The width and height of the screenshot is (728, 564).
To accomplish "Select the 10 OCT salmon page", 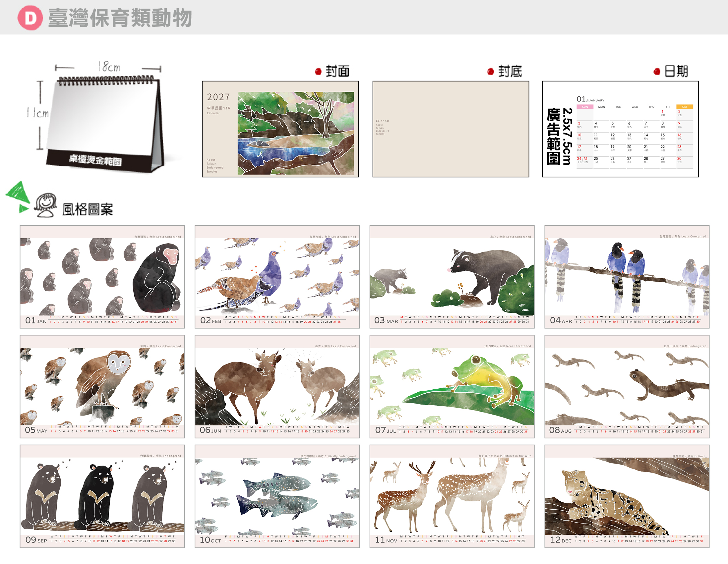I will coord(277,496).
